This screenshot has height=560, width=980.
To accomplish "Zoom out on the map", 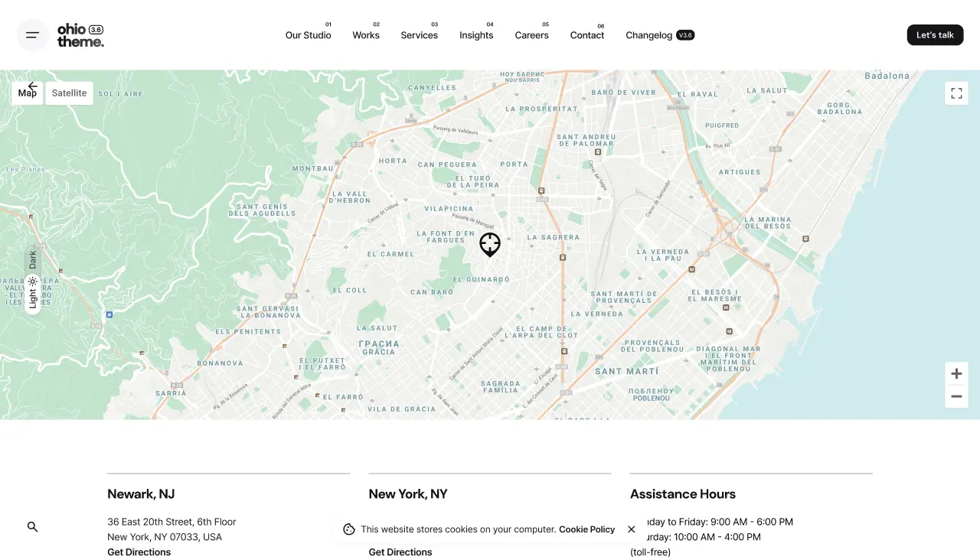I will click(956, 396).
